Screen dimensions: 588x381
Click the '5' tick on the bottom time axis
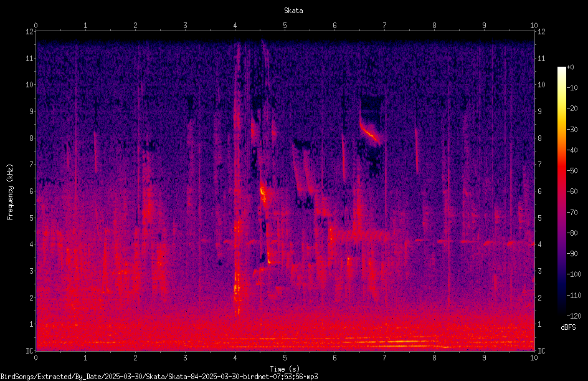pyautogui.click(x=285, y=358)
